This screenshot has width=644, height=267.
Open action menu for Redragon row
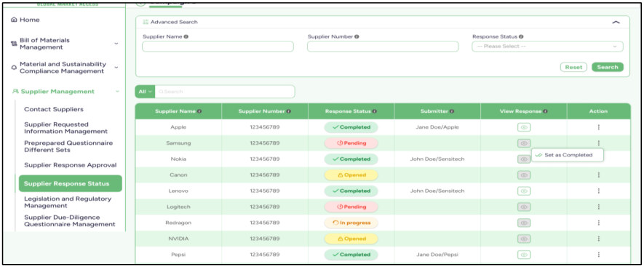[598, 223]
